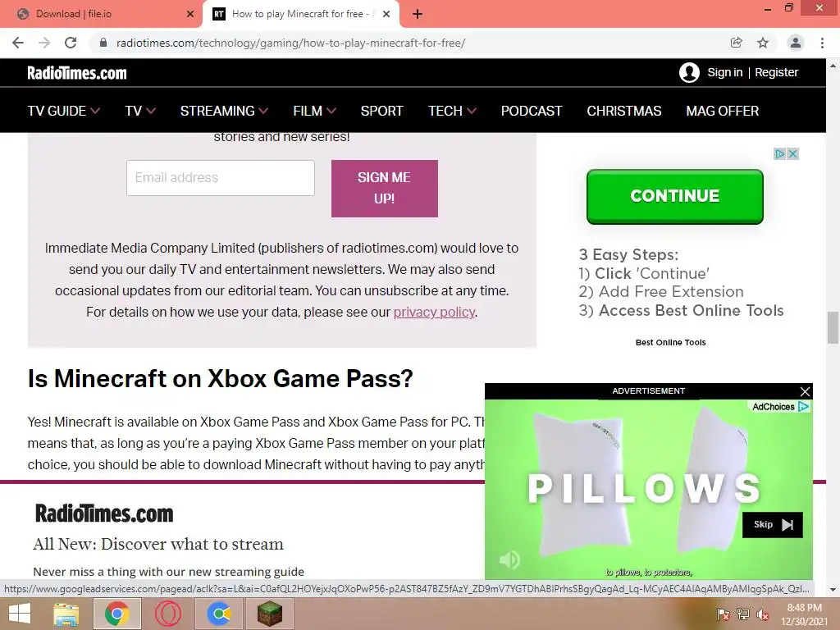Go back to previous page
Screen dimensions: 840x630
(x=18, y=43)
